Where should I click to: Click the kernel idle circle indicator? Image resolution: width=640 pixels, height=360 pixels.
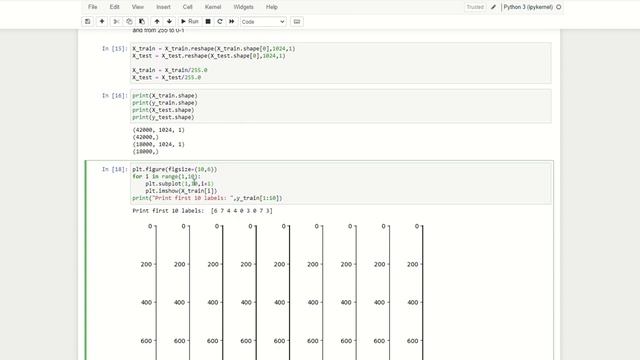pyautogui.click(x=559, y=7)
